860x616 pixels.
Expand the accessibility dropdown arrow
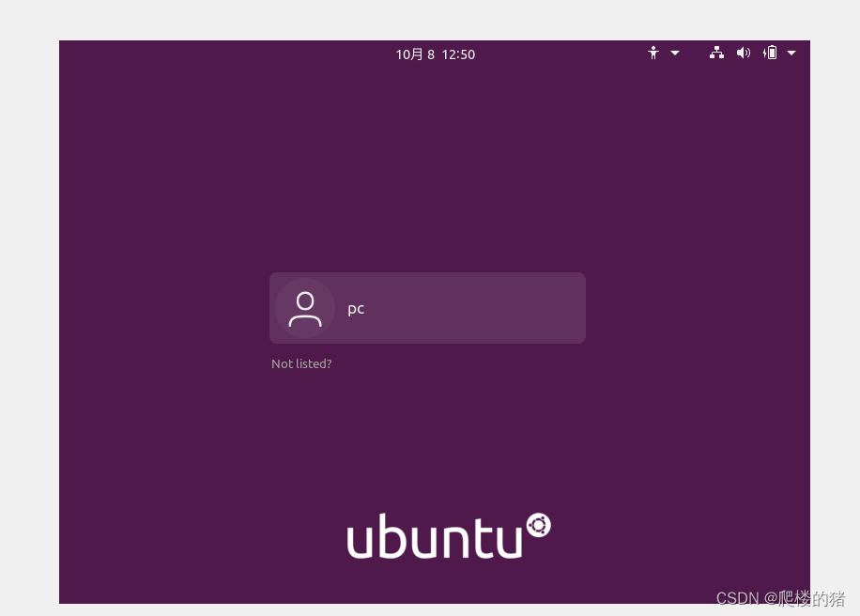tap(675, 54)
